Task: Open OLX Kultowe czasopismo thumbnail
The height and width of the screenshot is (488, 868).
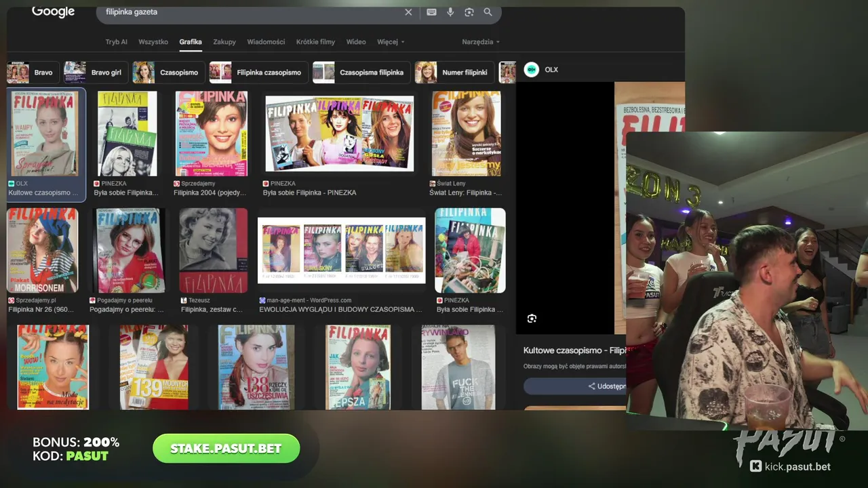Action: (x=46, y=134)
